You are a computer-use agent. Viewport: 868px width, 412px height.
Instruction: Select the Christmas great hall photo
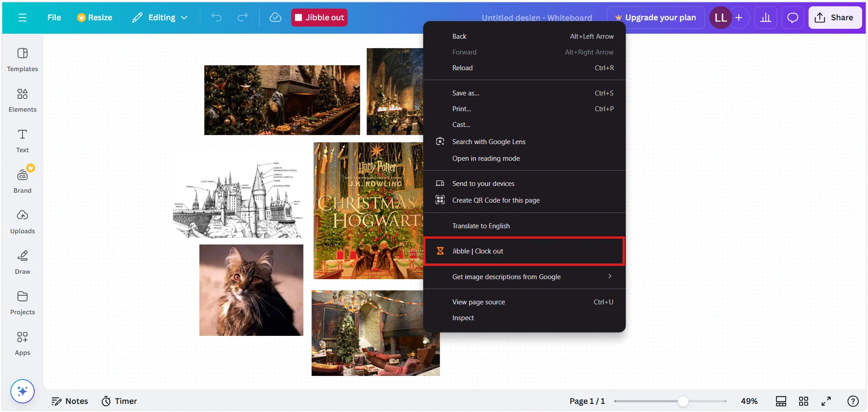[282, 100]
